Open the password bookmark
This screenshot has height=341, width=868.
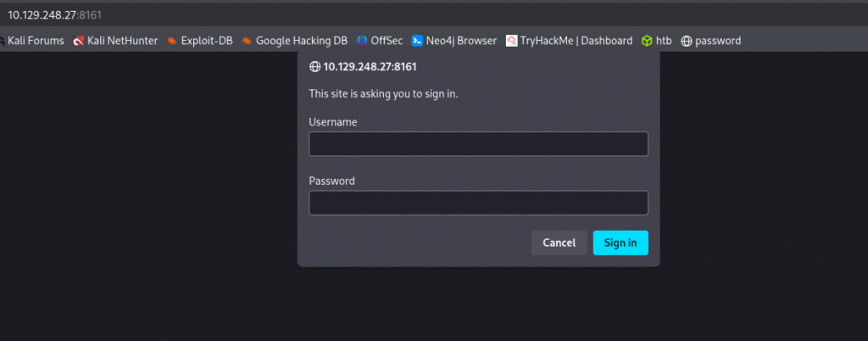pos(711,41)
